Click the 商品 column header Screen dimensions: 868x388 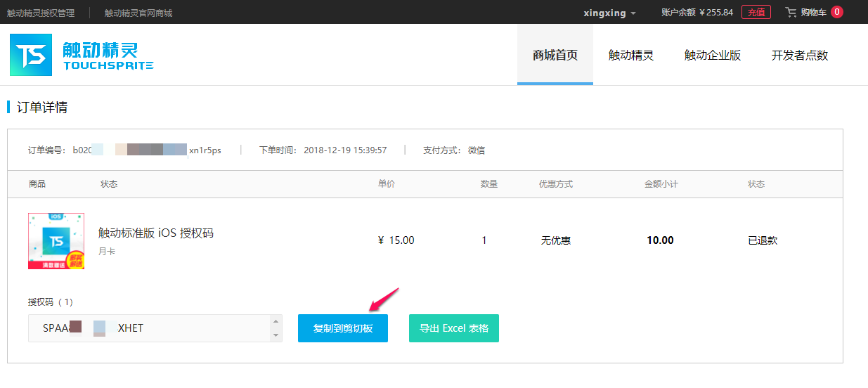coord(37,184)
